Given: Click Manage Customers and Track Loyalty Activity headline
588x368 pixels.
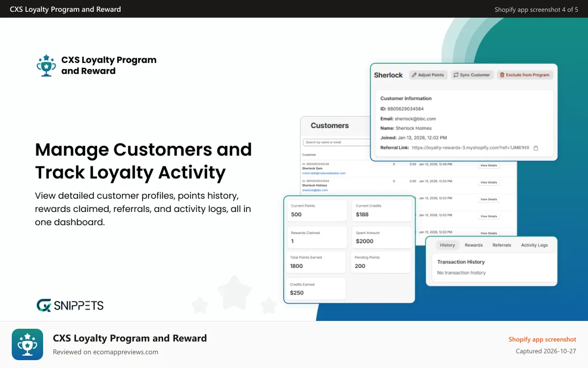Looking at the screenshot, I should click(x=144, y=161).
